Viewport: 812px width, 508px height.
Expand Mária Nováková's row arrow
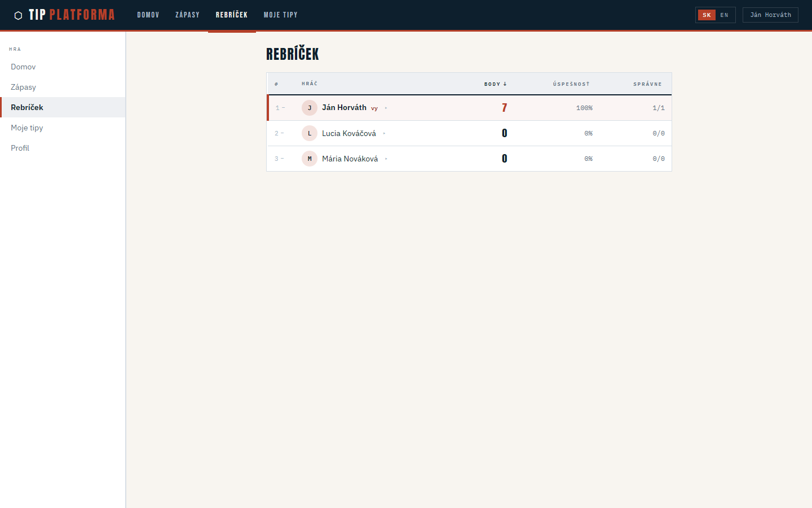click(386, 159)
